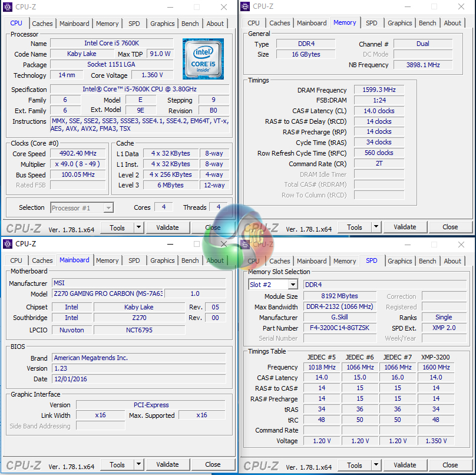Click Tools button in the Mainboard window
The image size is (476, 475).
click(117, 465)
